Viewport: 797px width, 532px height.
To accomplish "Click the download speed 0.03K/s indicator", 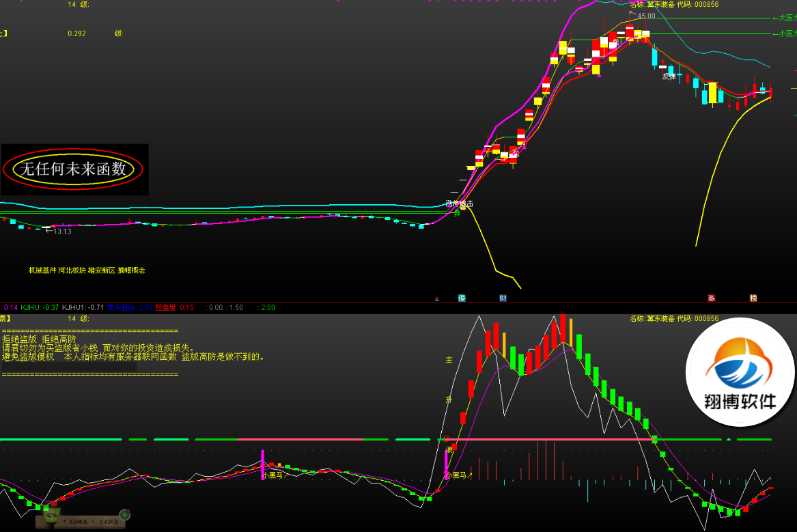I will pyautogui.click(x=105, y=522).
